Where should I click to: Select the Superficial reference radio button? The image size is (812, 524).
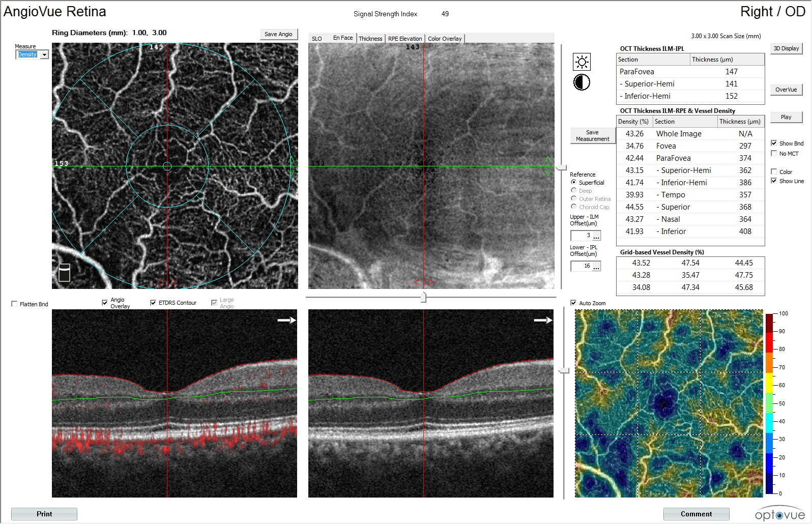(574, 182)
